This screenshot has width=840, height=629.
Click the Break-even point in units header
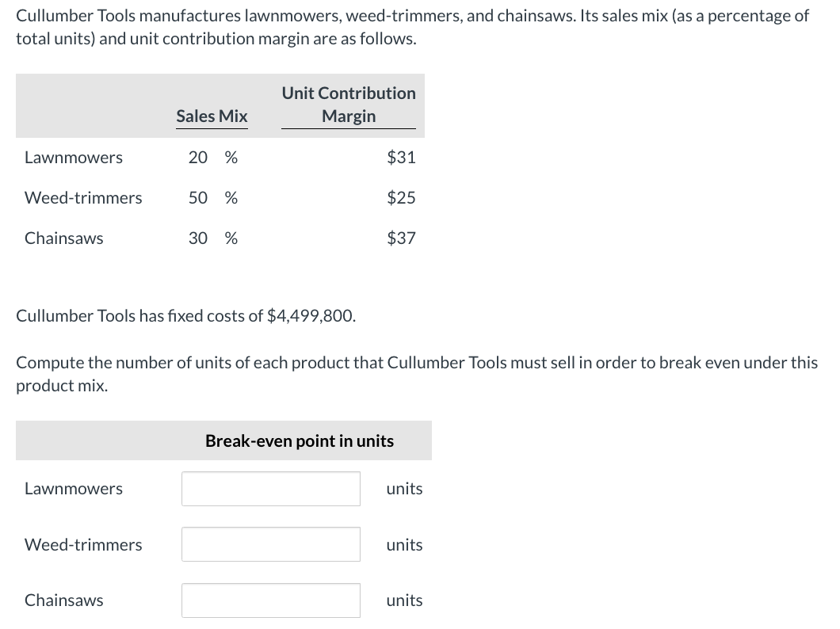click(x=300, y=441)
